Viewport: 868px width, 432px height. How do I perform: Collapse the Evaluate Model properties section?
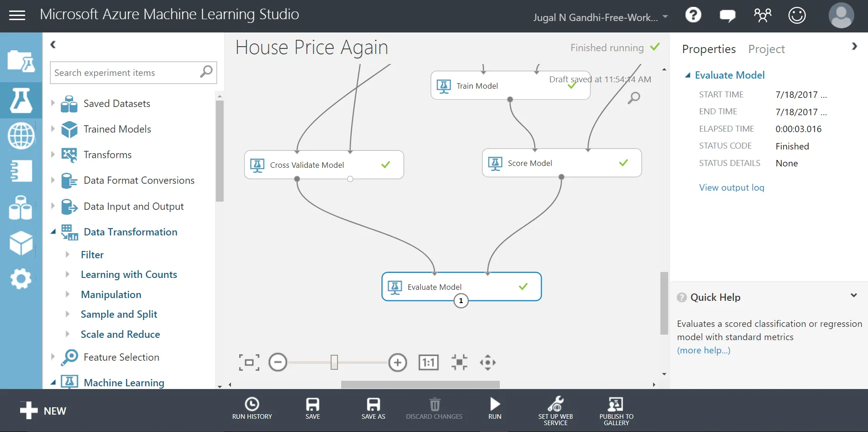point(687,75)
